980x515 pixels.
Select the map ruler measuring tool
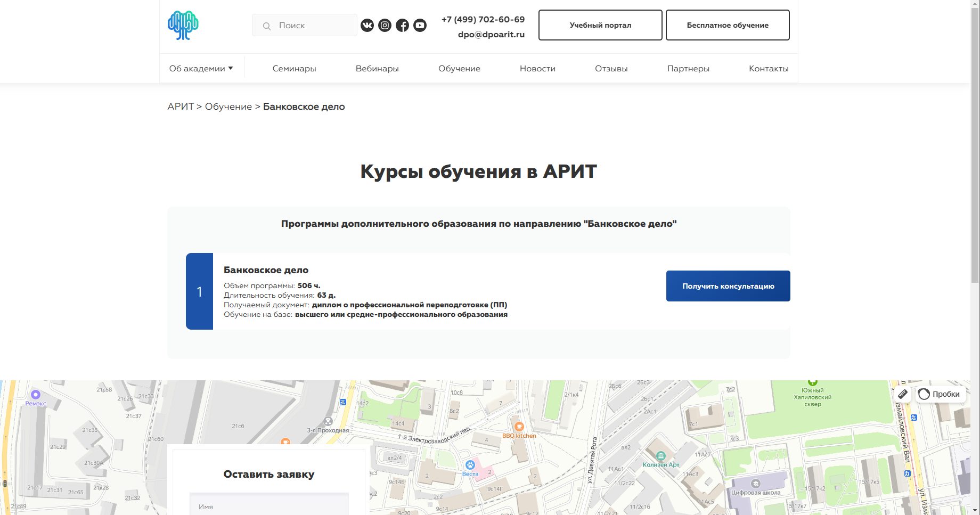[903, 394]
